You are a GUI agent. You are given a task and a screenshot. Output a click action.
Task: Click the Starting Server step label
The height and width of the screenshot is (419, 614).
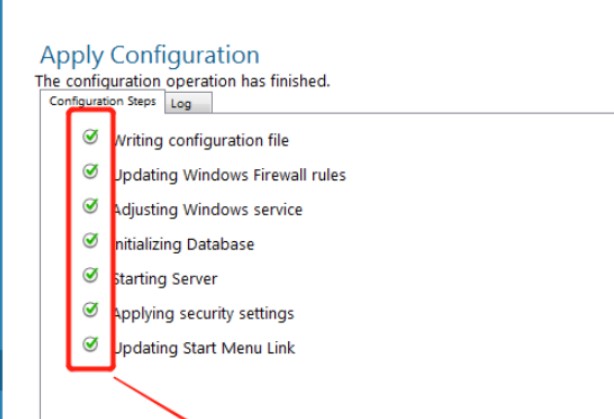[167, 279]
